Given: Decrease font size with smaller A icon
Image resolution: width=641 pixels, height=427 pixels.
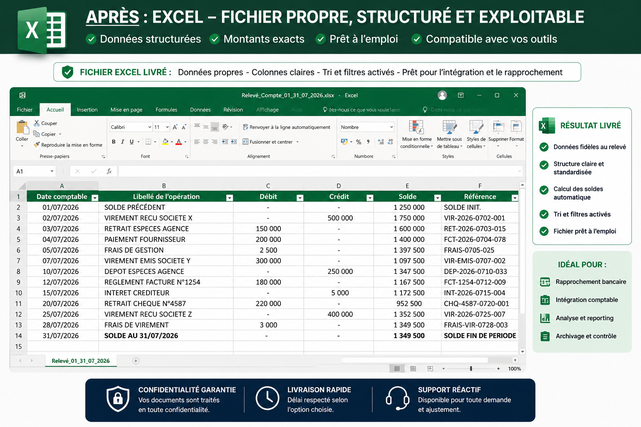Looking at the screenshot, I should pos(184,127).
